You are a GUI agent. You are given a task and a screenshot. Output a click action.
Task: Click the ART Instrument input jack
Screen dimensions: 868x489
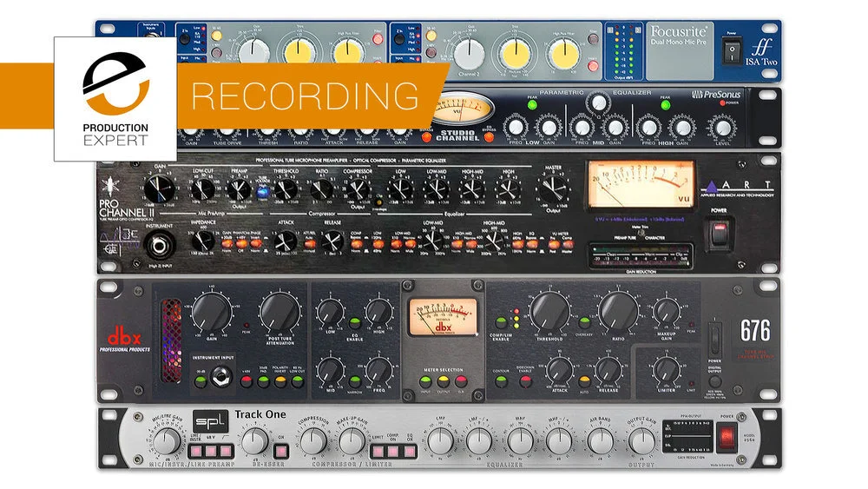[159, 245]
